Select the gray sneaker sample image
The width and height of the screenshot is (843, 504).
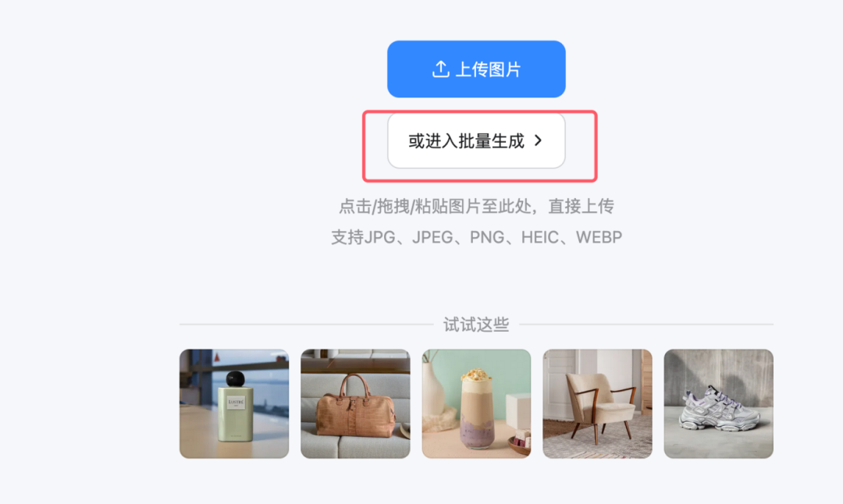click(719, 403)
